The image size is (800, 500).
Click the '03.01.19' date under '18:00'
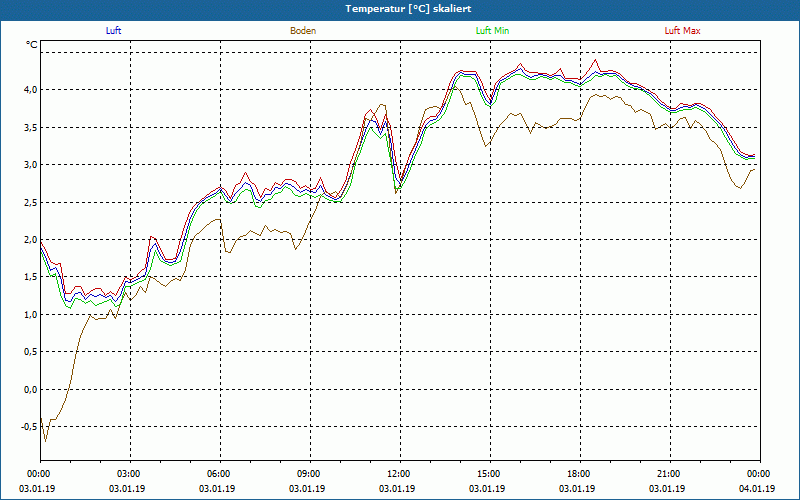coord(577,489)
